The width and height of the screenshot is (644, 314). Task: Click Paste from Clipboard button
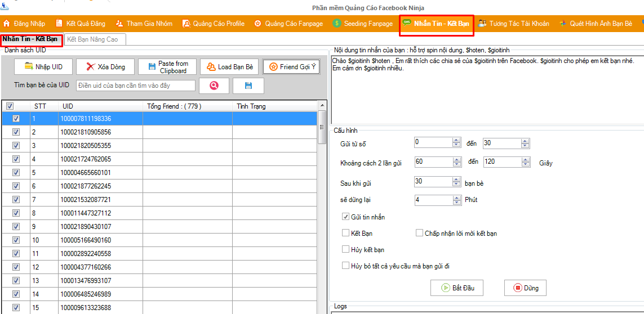click(x=167, y=66)
